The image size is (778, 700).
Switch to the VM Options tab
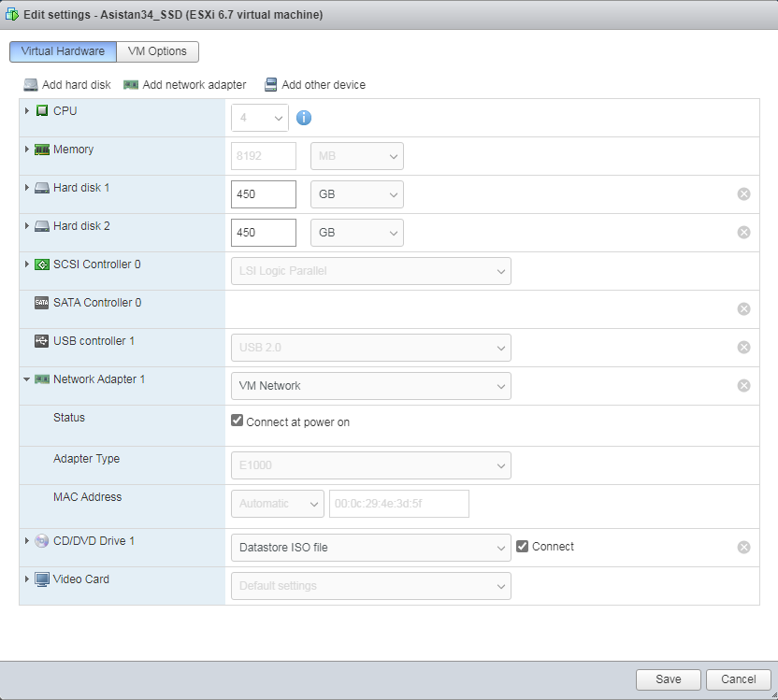coord(158,51)
